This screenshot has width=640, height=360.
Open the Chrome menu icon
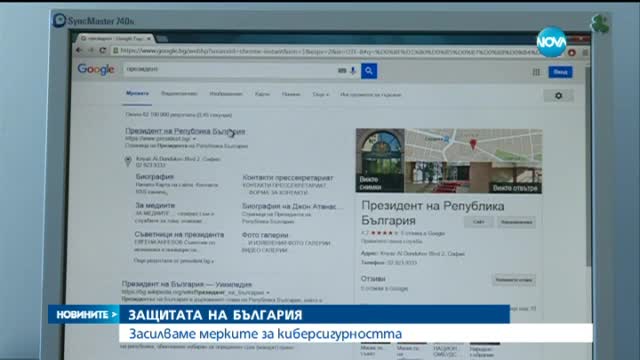click(x=585, y=53)
